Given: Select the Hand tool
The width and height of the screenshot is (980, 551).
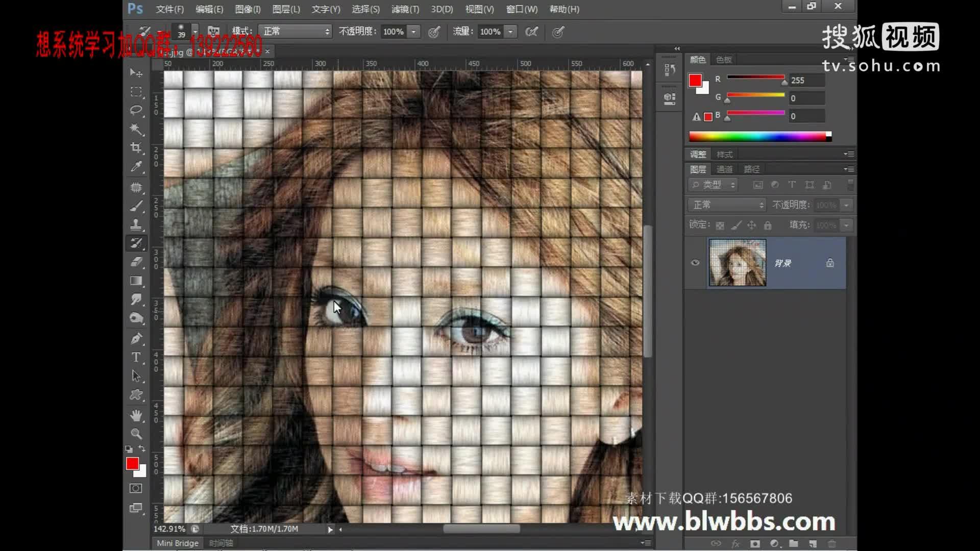Looking at the screenshot, I should [136, 415].
